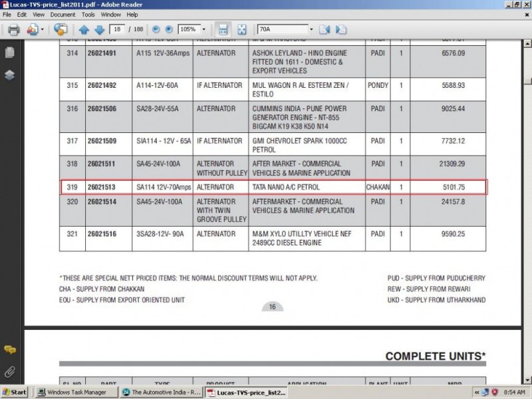Open the View menu
This screenshot has width=532, height=399.
pos(39,15)
